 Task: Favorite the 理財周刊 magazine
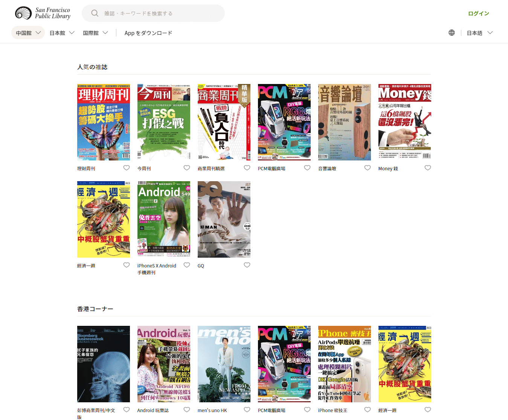(x=127, y=168)
